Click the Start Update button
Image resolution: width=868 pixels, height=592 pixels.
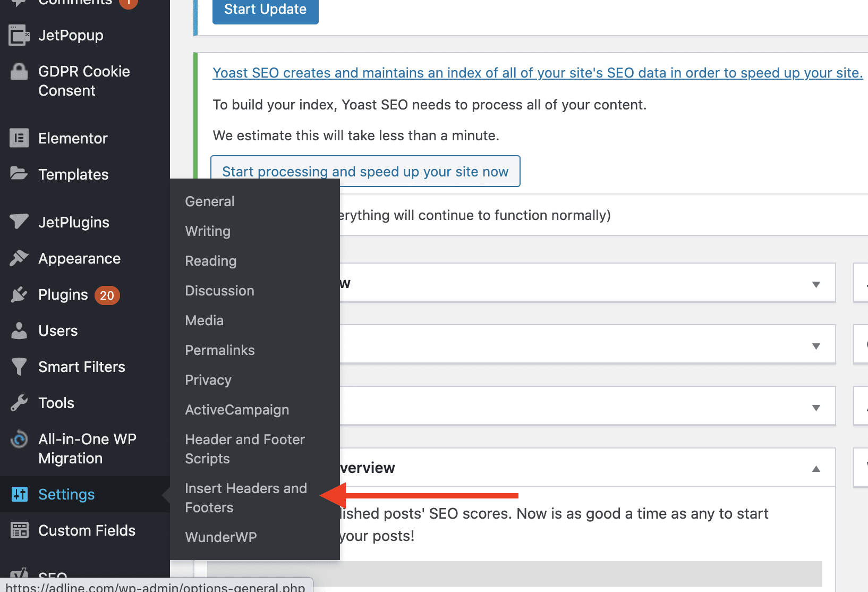tap(265, 10)
